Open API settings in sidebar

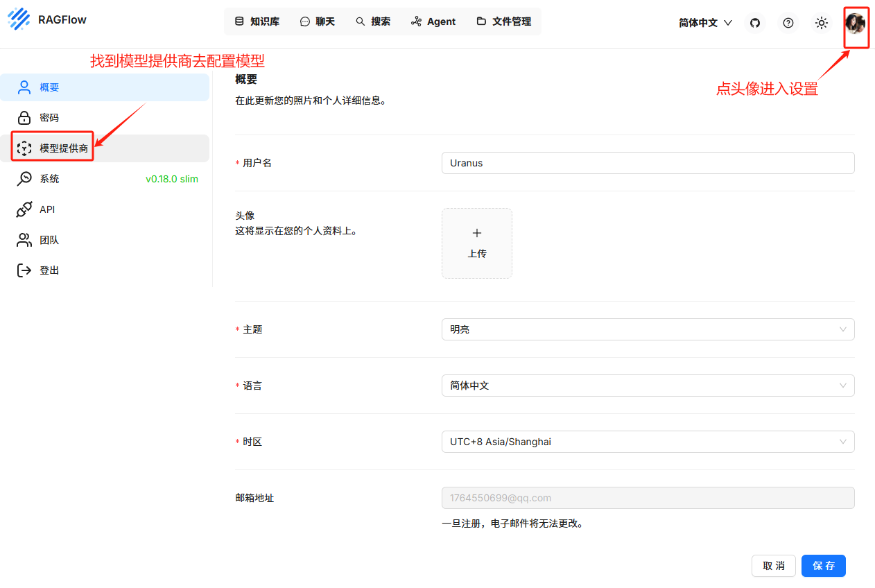tap(105, 209)
